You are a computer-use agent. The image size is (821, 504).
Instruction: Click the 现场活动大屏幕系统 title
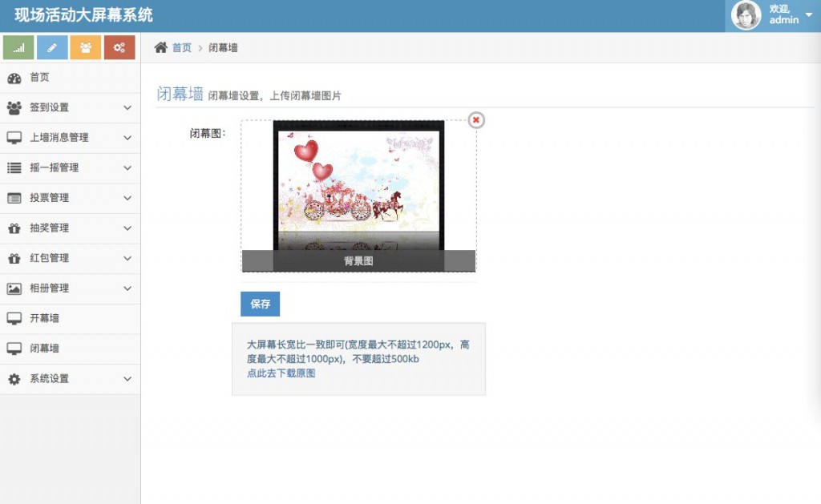point(83,15)
